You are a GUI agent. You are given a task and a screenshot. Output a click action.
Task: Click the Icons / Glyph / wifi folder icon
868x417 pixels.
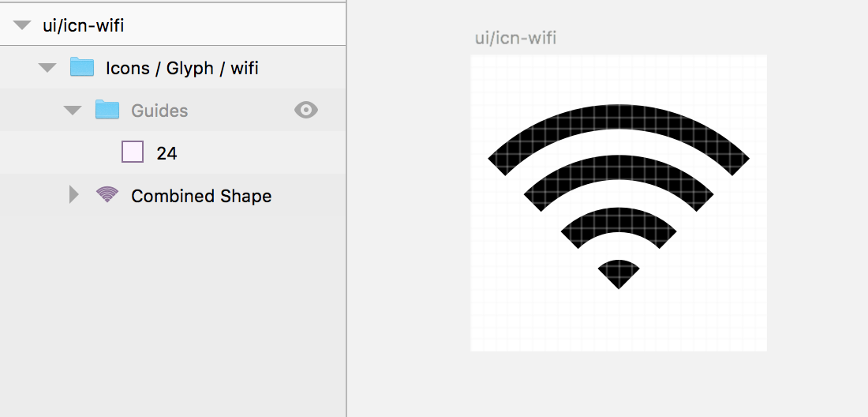(x=82, y=67)
